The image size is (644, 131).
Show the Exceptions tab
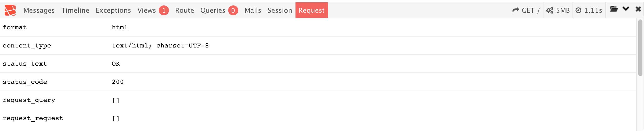(x=113, y=10)
